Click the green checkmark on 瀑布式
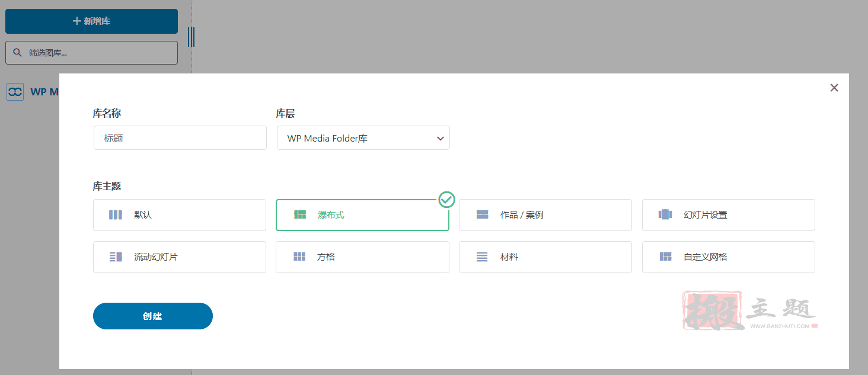The image size is (868, 375). coord(447,200)
